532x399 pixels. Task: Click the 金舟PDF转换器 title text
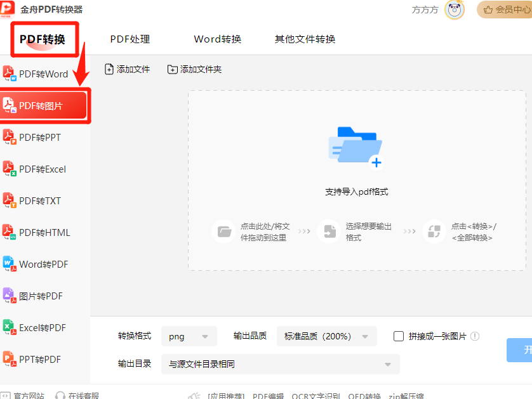tap(51, 10)
